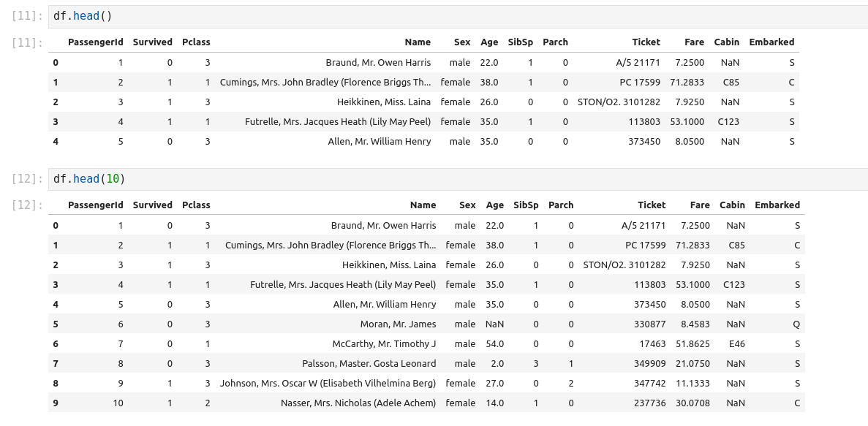868x426 pixels.
Task: Click the Embarked value Q
Action: point(796,324)
